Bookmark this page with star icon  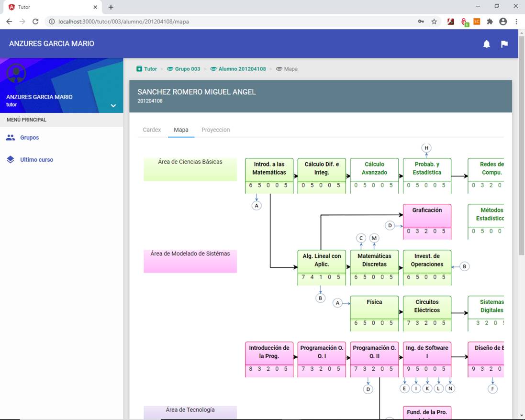434,22
